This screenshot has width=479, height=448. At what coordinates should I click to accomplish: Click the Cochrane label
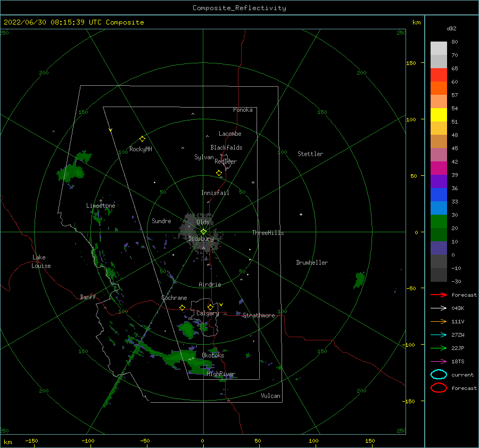pos(174,298)
